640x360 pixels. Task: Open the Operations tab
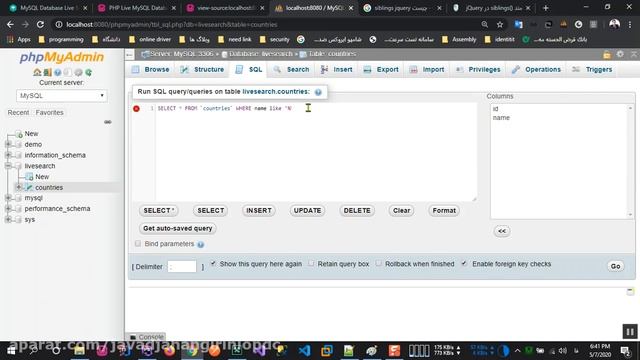tap(536, 70)
